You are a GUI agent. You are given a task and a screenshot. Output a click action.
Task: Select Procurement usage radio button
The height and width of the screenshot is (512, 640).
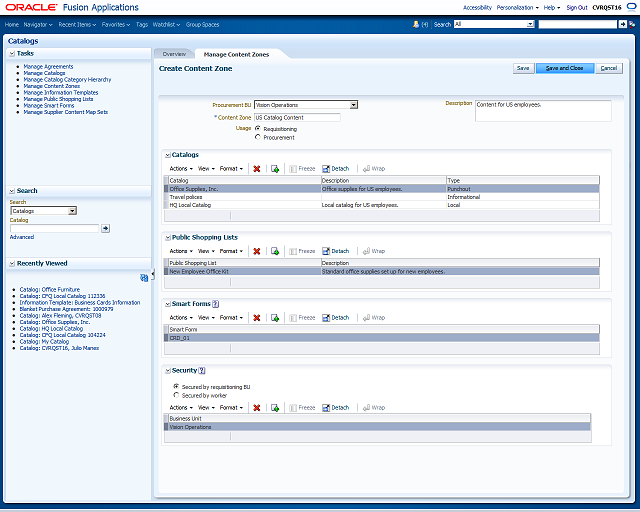pyautogui.click(x=258, y=137)
